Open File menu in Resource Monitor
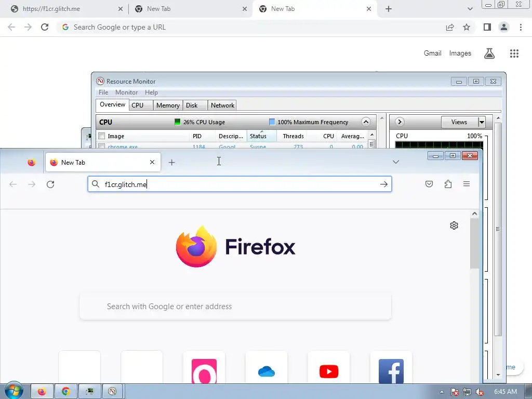 coord(103,92)
